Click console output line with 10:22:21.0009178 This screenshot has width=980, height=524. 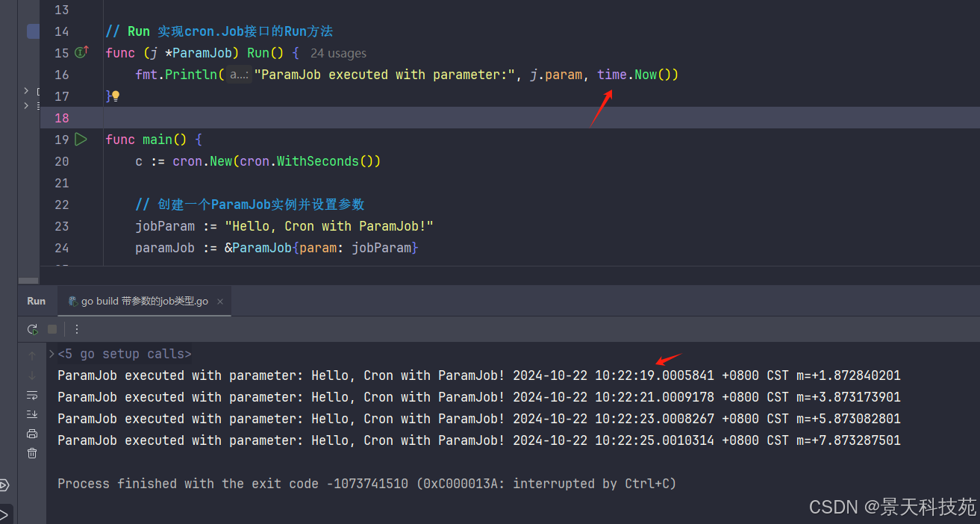(x=479, y=397)
